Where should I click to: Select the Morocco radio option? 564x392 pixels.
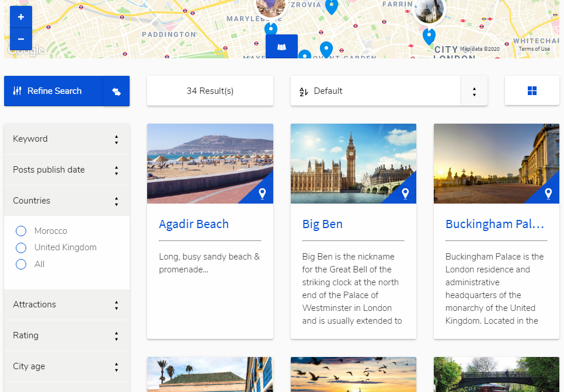(x=22, y=231)
